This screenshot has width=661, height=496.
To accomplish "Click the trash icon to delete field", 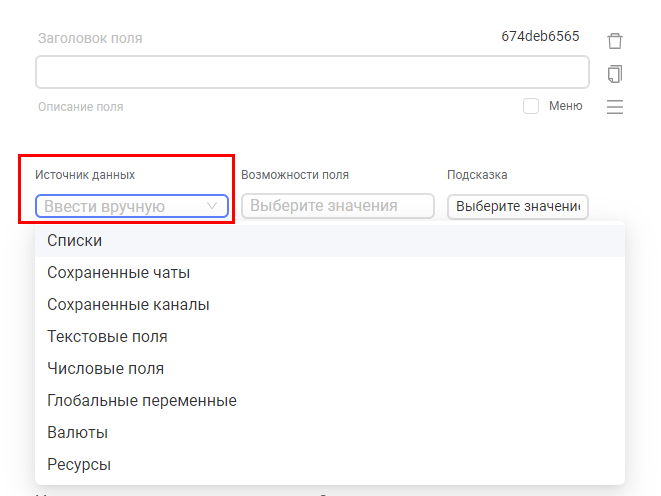I will (615, 41).
